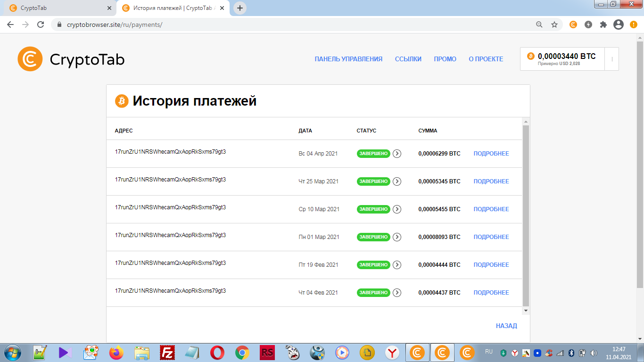Click the browser back arrow
644x362 pixels.
pos(10,25)
